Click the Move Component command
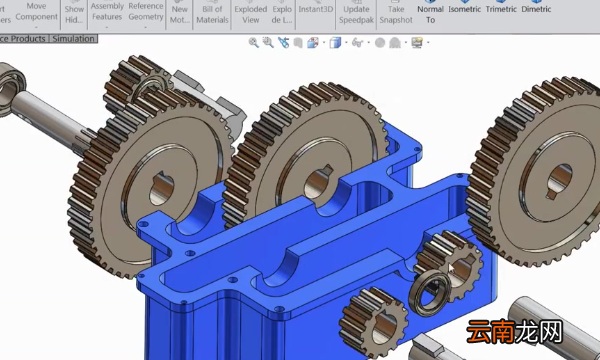The image size is (600, 360). coord(36,11)
